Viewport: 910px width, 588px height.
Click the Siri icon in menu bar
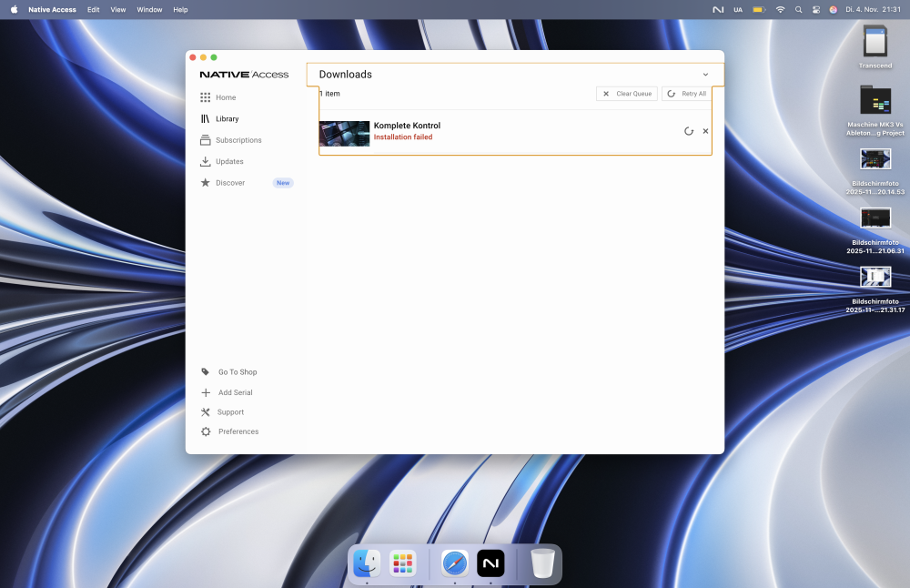pyautogui.click(x=834, y=9)
